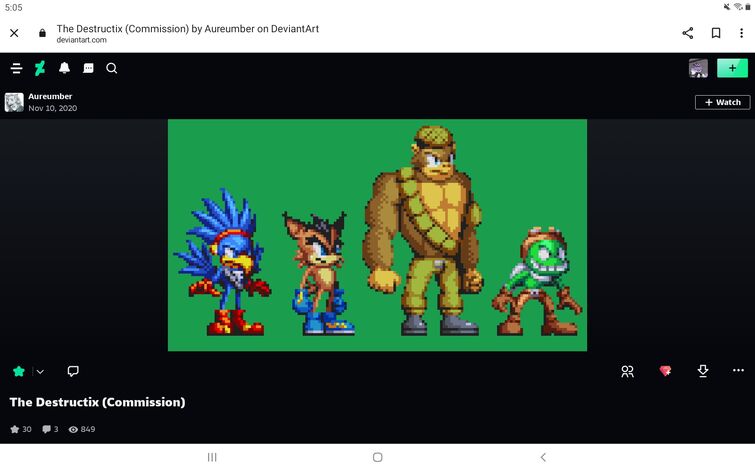This screenshot has width=755, height=472.
Task: Bookmark this page in the browser
Action: point(716,33)
